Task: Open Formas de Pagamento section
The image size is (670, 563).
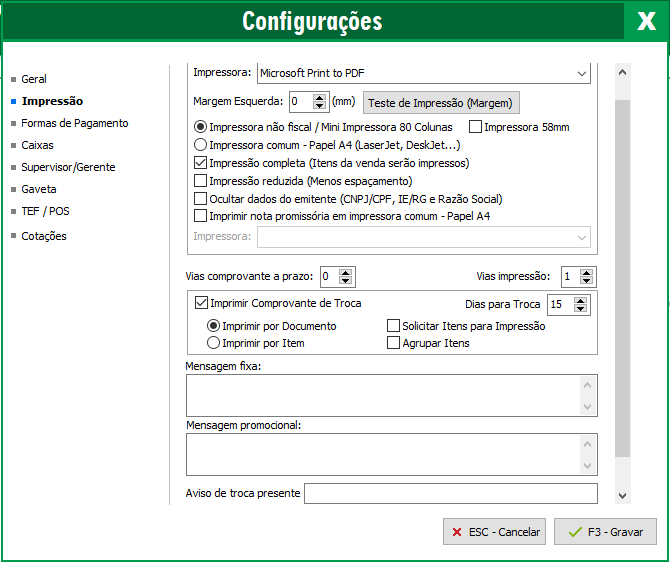Action: [75, 123]
